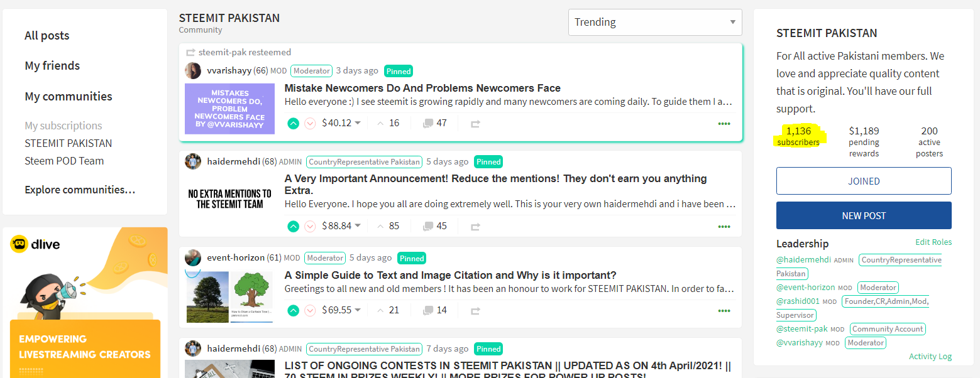This screenshot has width=980, height=378.
Task: Click the JOINED button
Action: pos(864,181)
